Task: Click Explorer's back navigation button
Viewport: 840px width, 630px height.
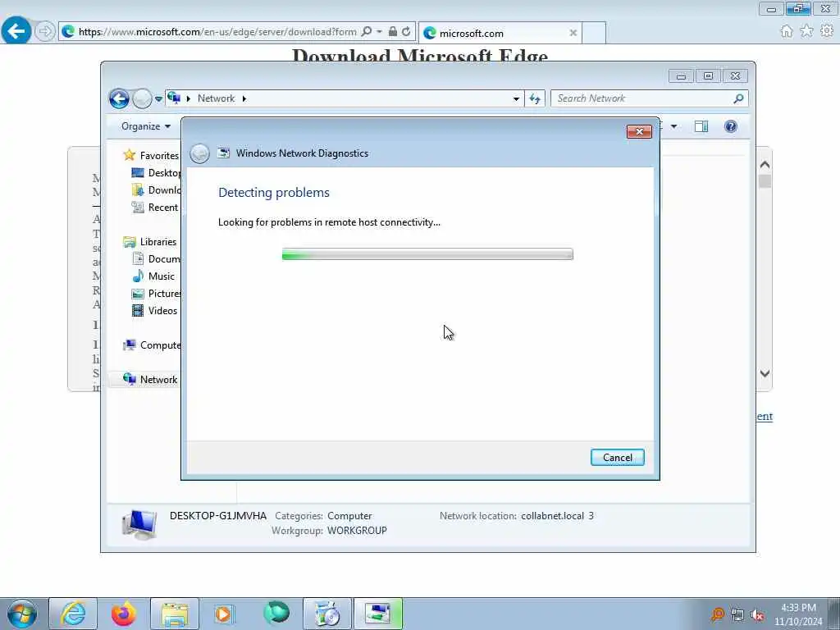Action: (119, 98)
